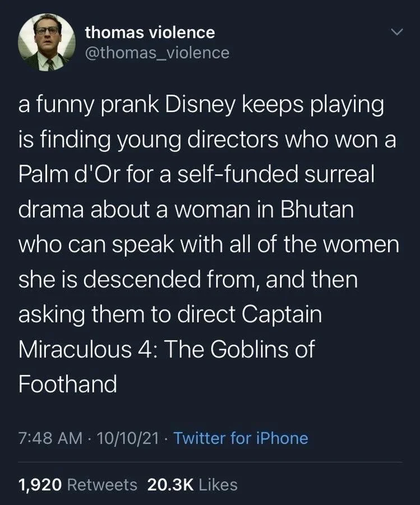Click the dot separator after the date
Screen dimensions: 420x505
(165, 439)
